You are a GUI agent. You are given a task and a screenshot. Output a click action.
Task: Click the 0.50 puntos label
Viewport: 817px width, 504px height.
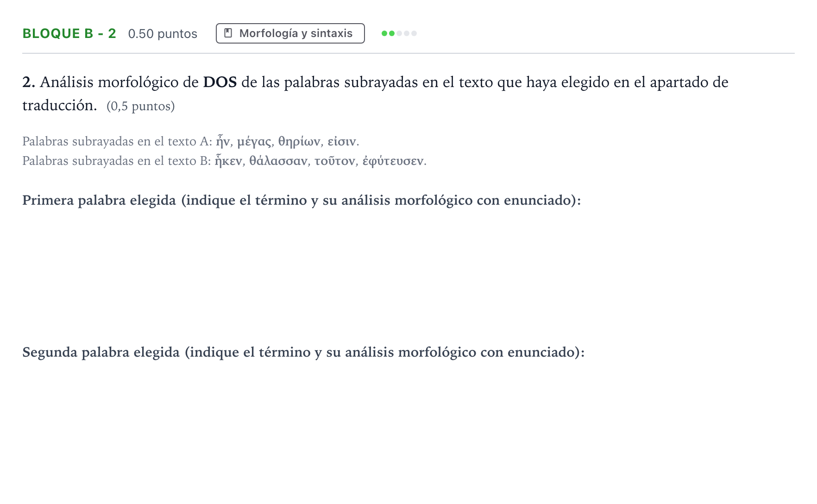pos(163,34)
